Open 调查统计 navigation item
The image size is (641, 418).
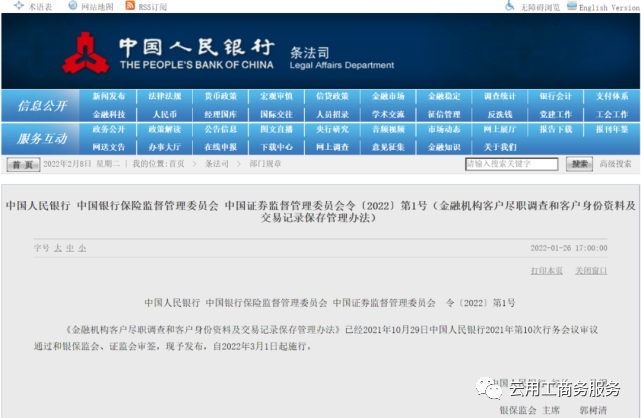[500, 96]
